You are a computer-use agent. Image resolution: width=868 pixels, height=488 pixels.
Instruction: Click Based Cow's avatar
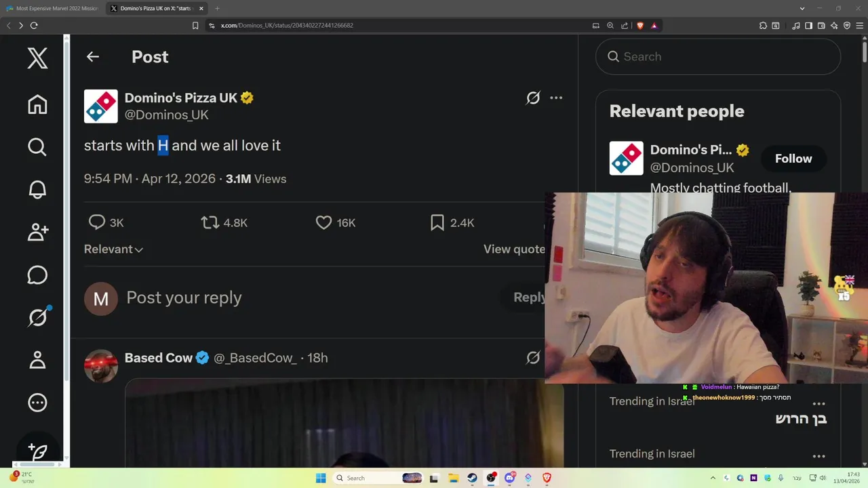[x=101, y=366]
